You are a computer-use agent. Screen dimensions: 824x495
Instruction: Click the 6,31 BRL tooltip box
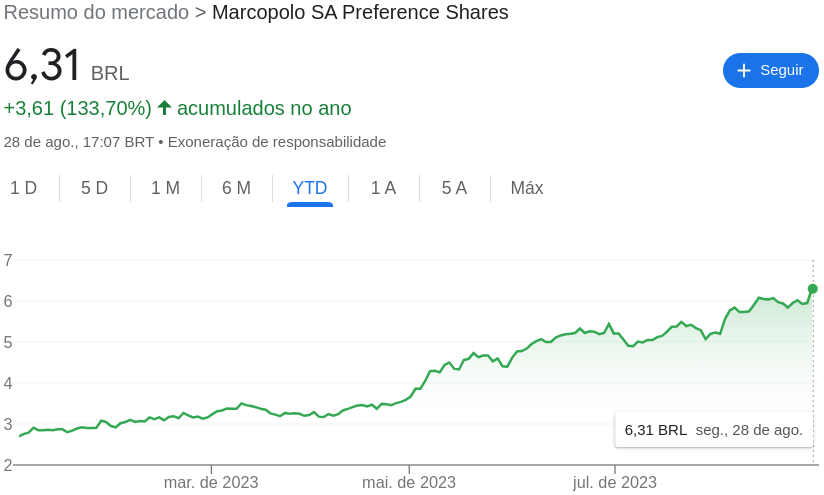[714, 430]
